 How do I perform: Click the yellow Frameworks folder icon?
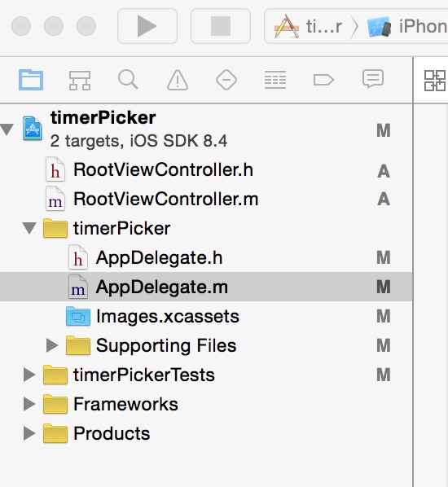(55, 404)
